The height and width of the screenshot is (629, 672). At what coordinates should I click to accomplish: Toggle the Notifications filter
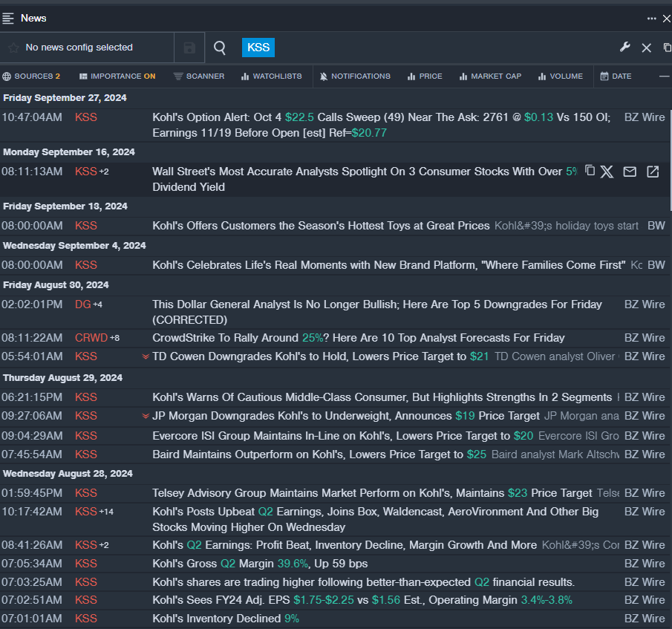[355, 76]
